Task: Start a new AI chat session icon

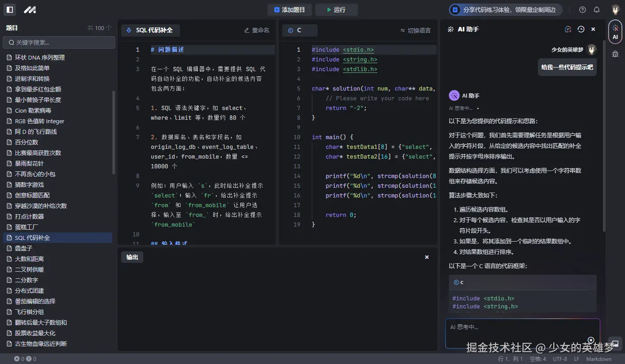Action: pyautogui.click(x=568, y=29)
